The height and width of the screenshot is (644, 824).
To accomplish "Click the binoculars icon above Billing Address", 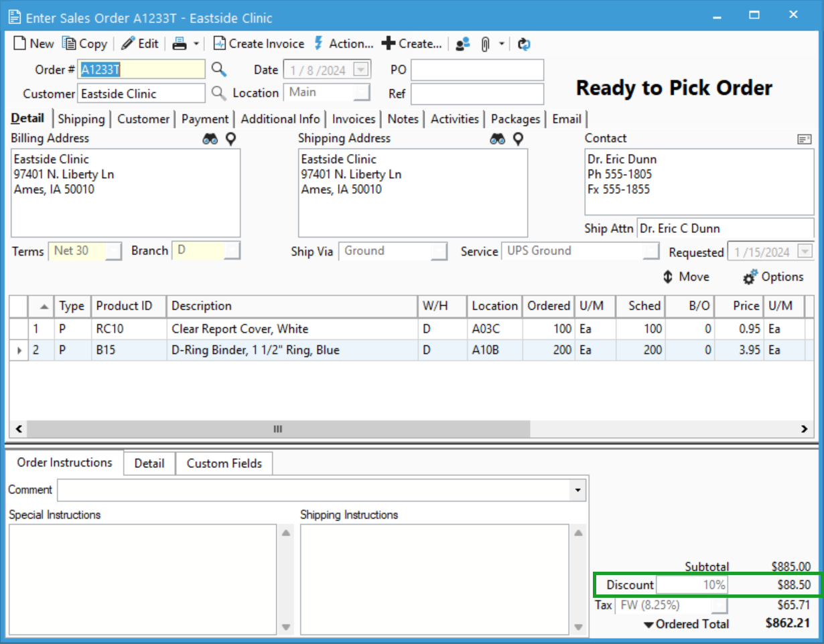I will (x=210, y=138).
